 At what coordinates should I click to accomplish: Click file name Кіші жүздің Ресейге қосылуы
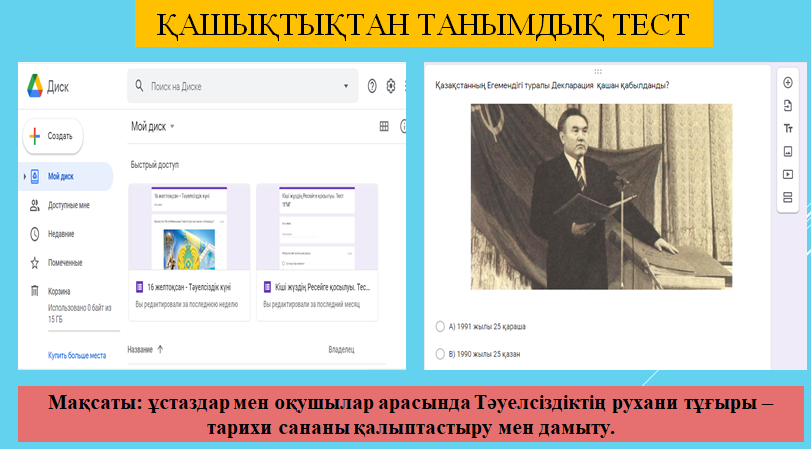(322, 287)
